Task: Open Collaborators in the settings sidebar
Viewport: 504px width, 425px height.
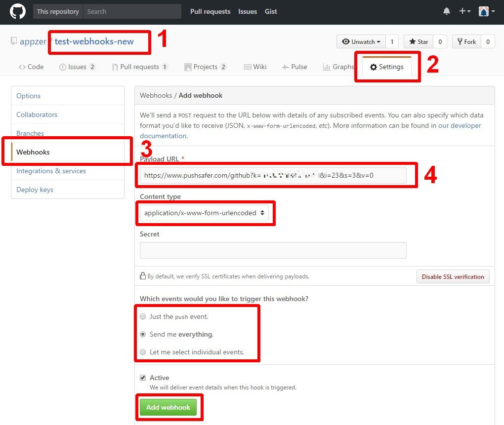Action: (68, 115)
